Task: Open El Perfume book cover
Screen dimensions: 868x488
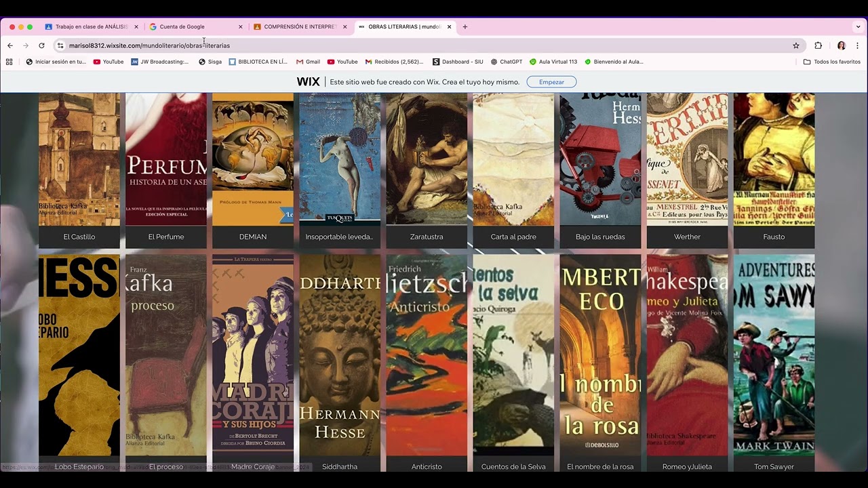Action: click(x=166, y=159)
